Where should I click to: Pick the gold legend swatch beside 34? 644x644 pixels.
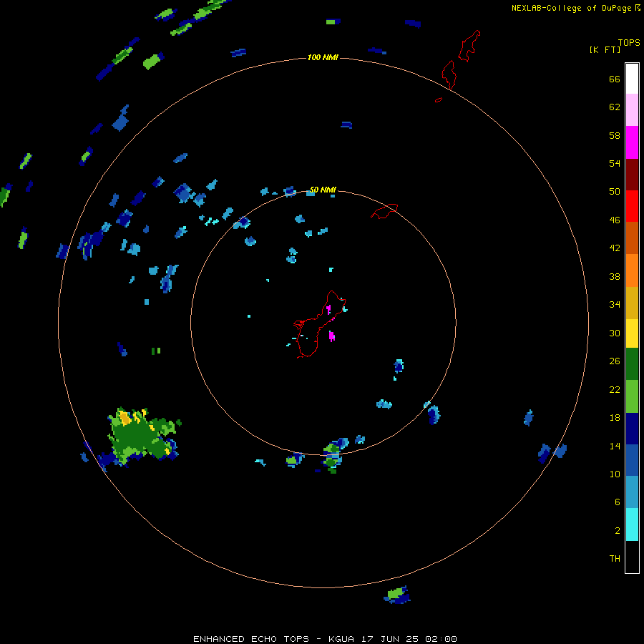tap(632, 303)
